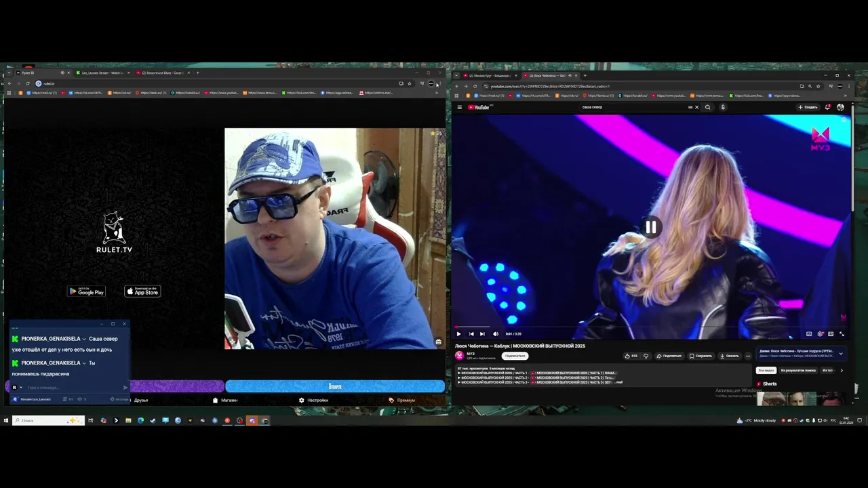
Task: Open YouTube notifications bell
Action: (828, 107)
